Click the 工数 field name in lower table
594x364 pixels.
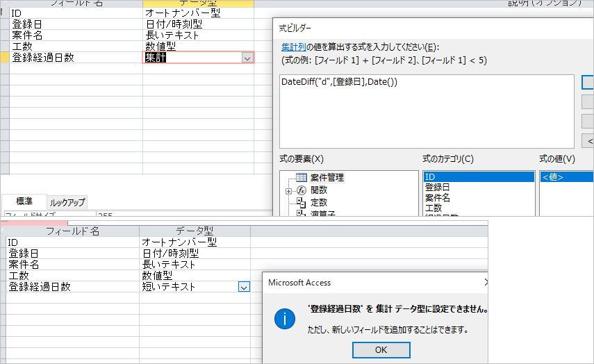72,275
